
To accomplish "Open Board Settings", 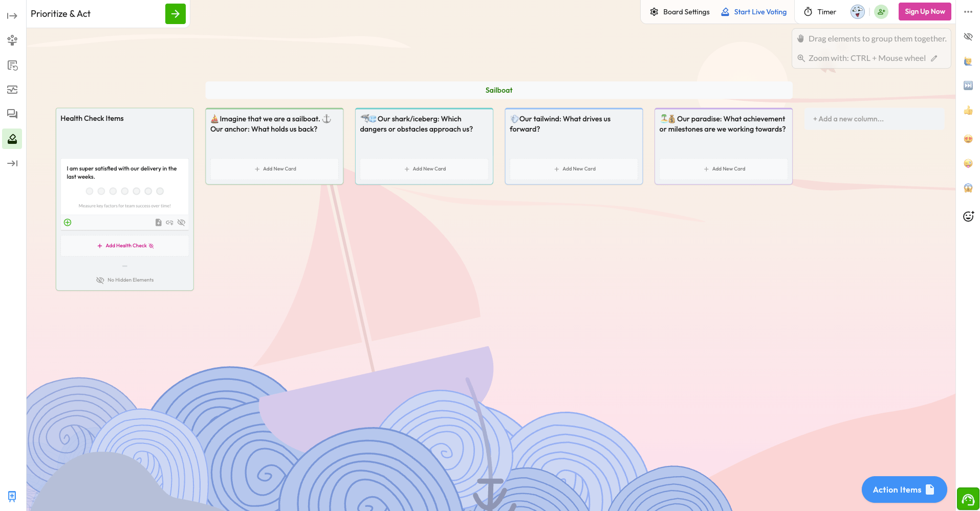I will (680, 12).
